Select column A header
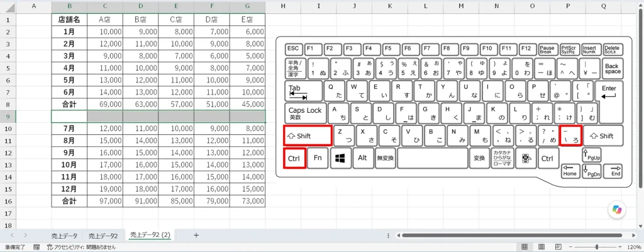This screenshot has width=644, height=252. pos(33,6)
